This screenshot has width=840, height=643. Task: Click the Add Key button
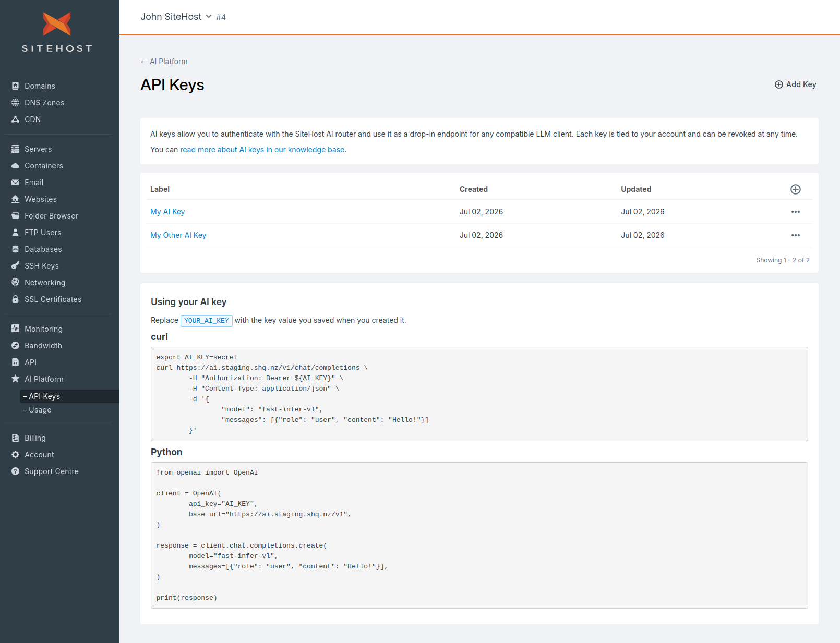[795, 84]
